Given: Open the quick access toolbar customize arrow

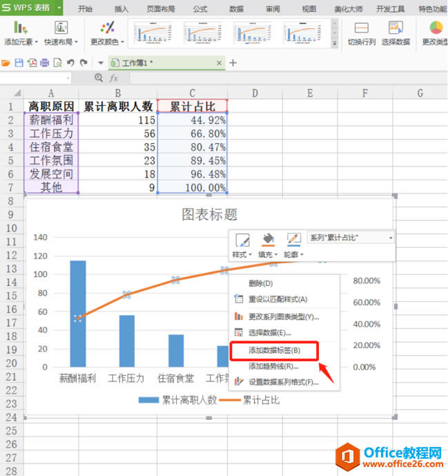Looking at the screenshot, I should [101, 63].
